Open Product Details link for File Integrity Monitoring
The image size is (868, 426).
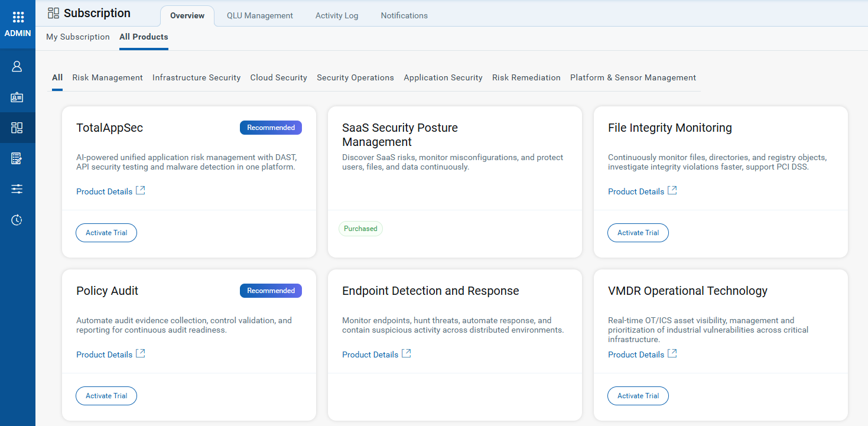(x=636, y=191)
